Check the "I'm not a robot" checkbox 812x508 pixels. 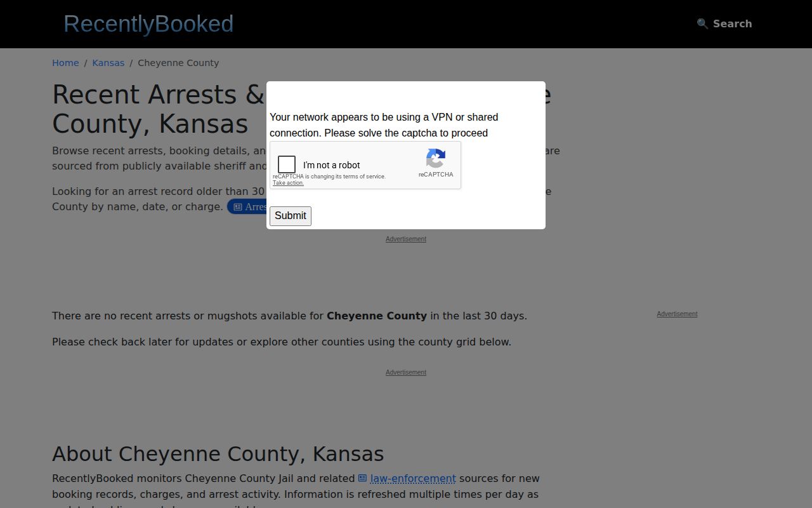point(287,164)
